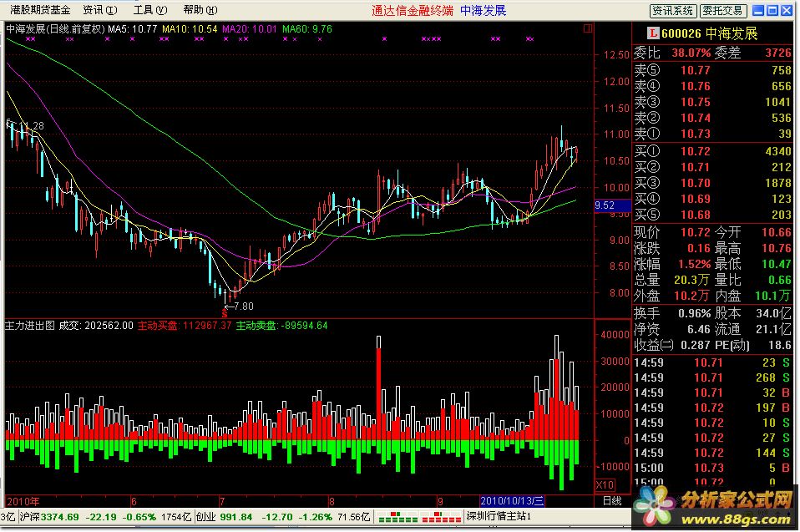800x532 pixels.
Task: Click 沪深 index value 3374.69
Action: [59, 517]
